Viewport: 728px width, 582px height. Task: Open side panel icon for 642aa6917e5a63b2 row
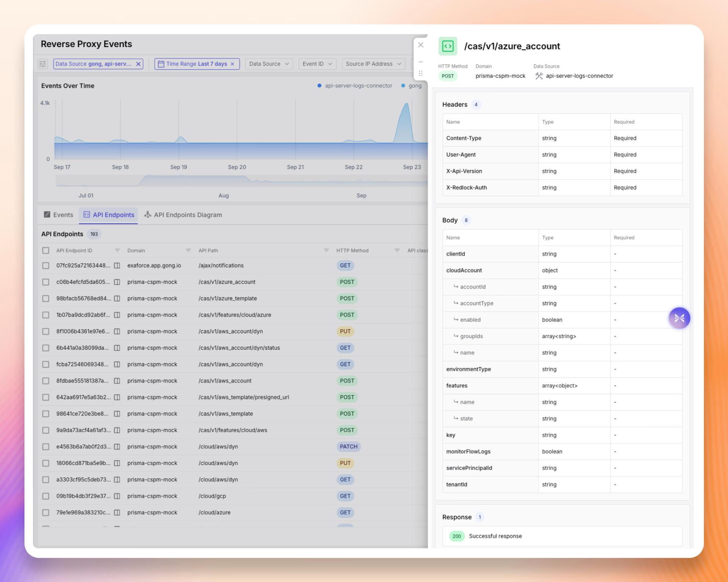point(117,397)
